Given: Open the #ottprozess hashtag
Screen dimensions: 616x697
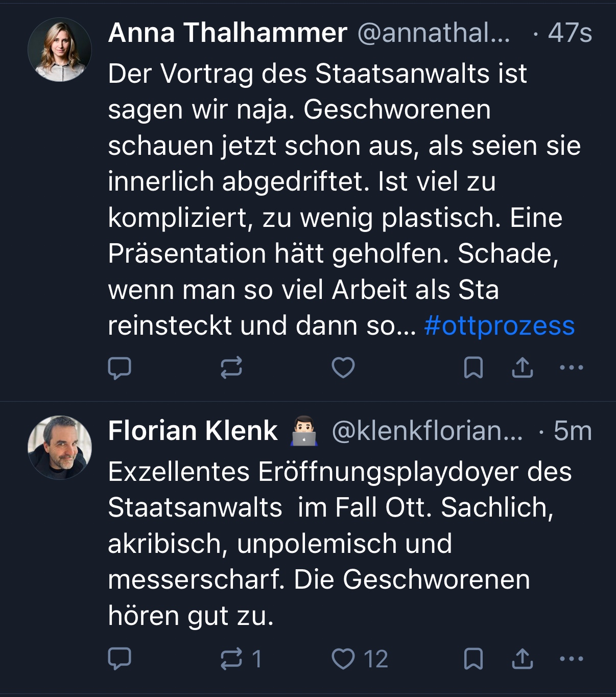Looking at the screenshot, I should coord(499,326).
